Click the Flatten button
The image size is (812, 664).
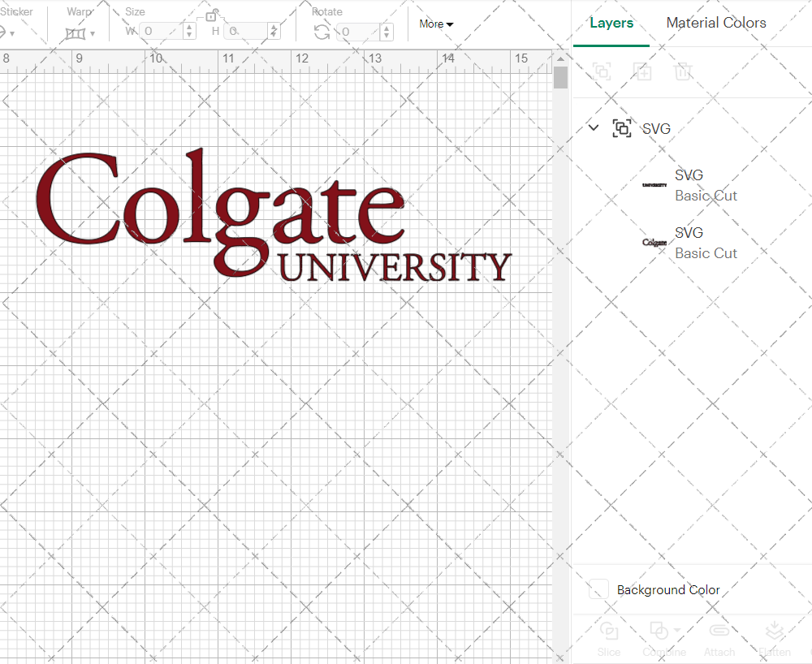[x=775, y=639]
